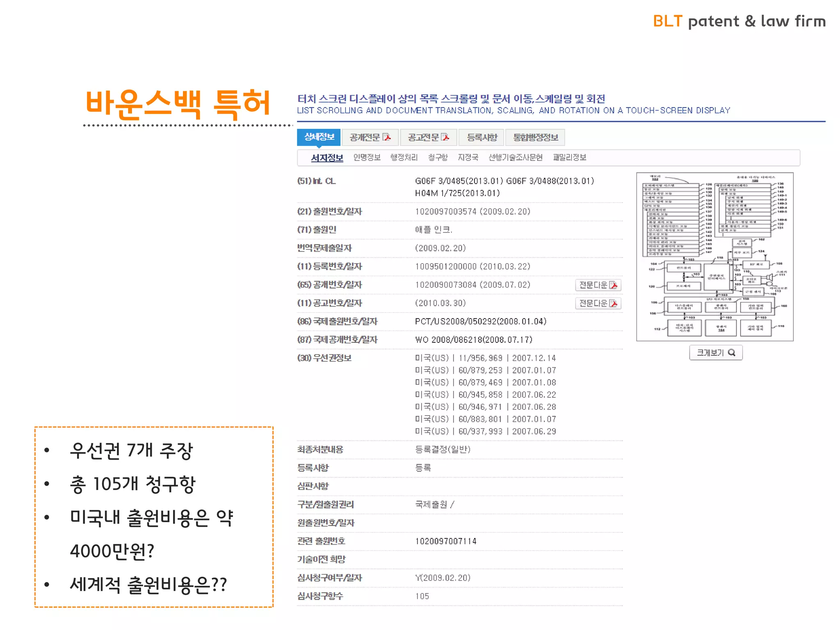Open the 공고전문 tab
The image size is (840, 630).
click(428, 137)
